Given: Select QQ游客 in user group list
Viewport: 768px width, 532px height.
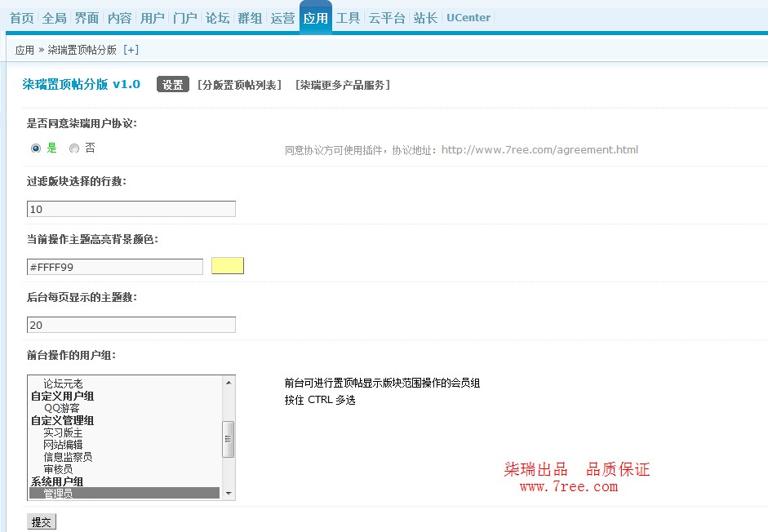Looking at the screenshot, I should coord(62,408).
